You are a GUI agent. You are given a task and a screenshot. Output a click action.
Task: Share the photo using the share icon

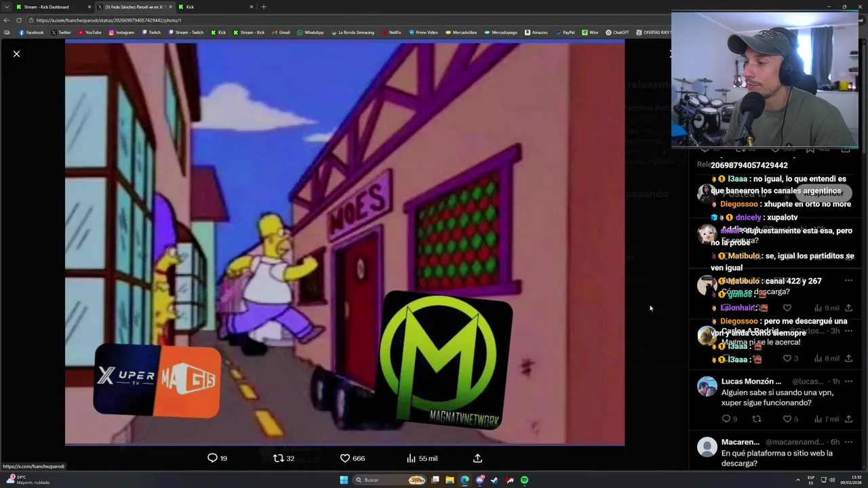[x=477, y=458]
